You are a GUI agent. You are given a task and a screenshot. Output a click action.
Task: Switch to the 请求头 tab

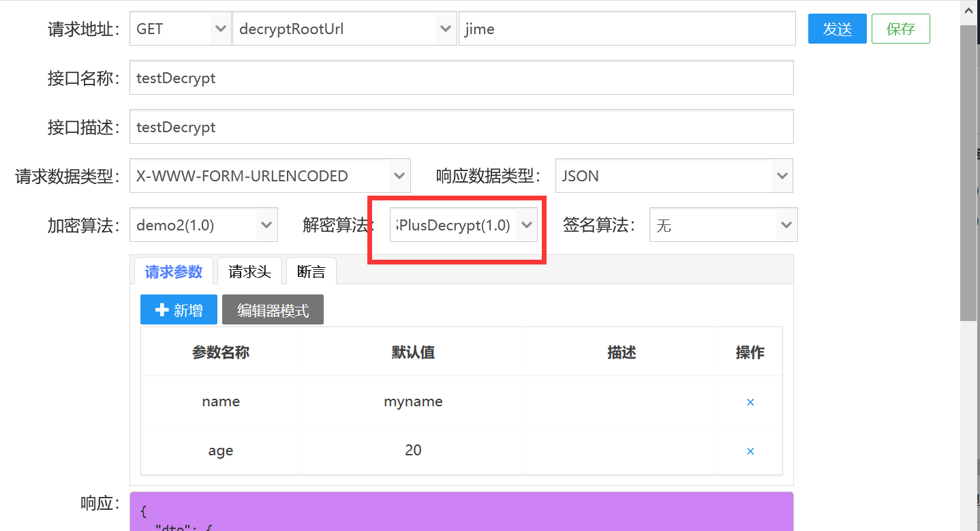249,271
